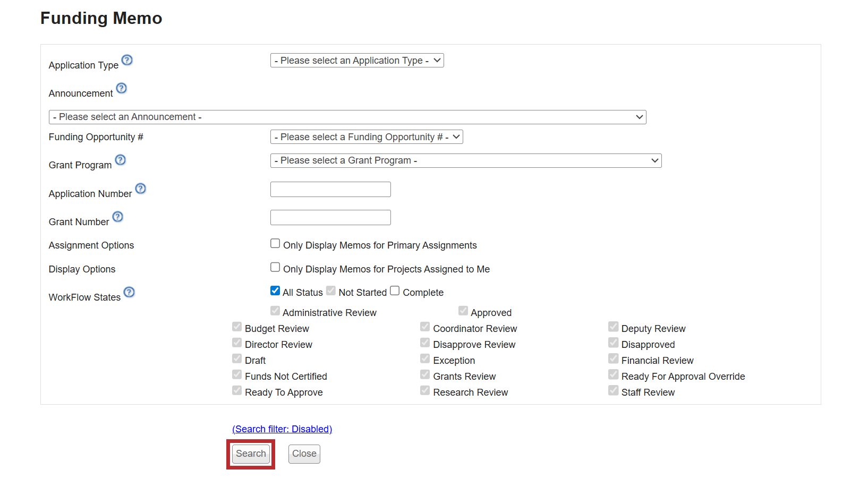Click the Search button

(x=251, y=454)
